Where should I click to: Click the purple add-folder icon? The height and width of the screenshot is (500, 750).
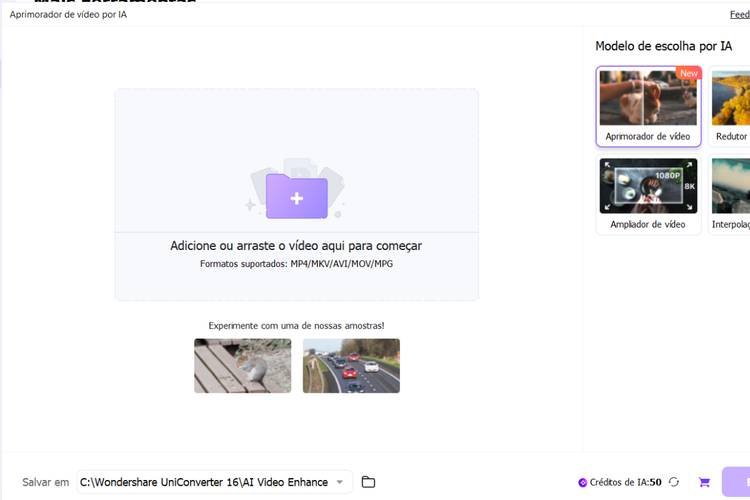(297, 196)
